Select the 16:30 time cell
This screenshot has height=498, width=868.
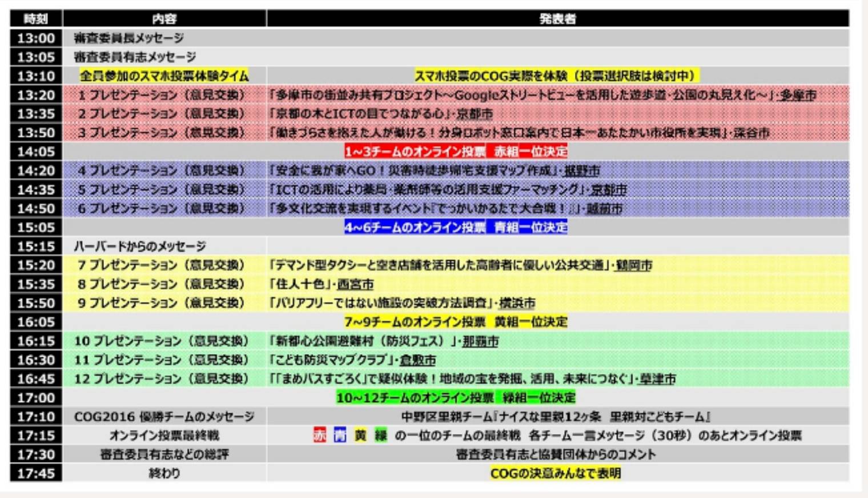tap(36, 360)
